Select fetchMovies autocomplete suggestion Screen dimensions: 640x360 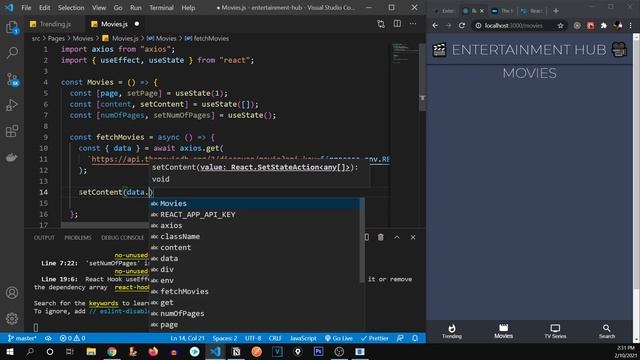click(255, 291)
